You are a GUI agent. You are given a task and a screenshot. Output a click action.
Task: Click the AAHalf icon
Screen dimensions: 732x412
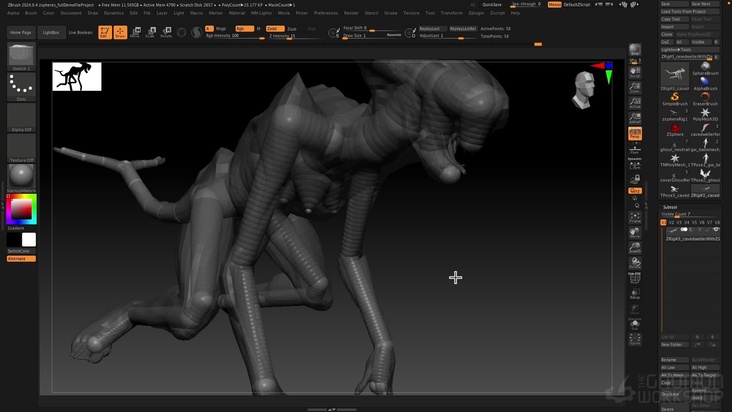pos(635,118)
